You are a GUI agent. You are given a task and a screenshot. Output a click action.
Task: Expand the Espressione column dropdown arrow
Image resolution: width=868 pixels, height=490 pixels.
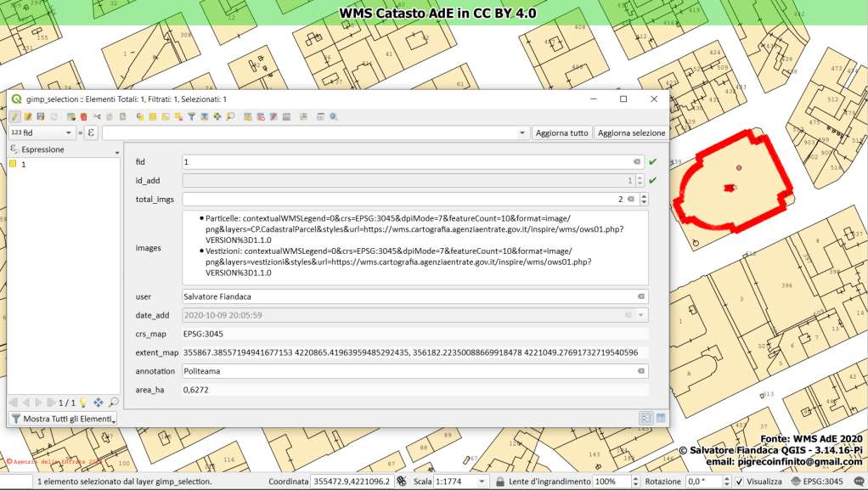pos(116,153)
